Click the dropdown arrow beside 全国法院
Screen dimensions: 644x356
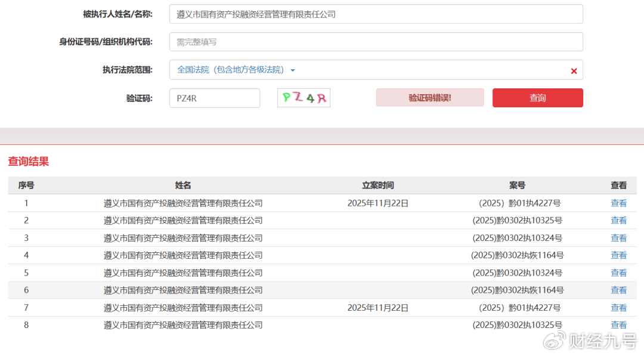pyautogui.click(x=293, y=70)
